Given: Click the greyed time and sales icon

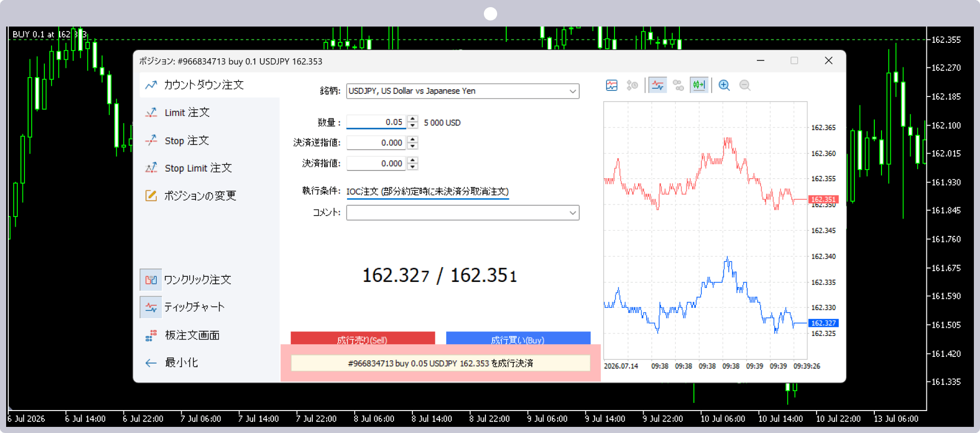Looking at the screenshot, I should (632, 85).
